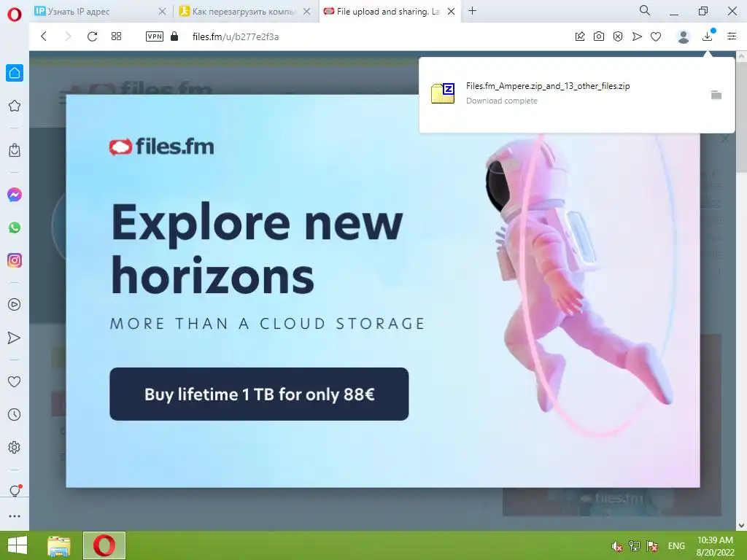The width and height of the screenshot is (747, 560).
Task: Click page vertical scrollbar thumb
Action: [x=742, y=117]
